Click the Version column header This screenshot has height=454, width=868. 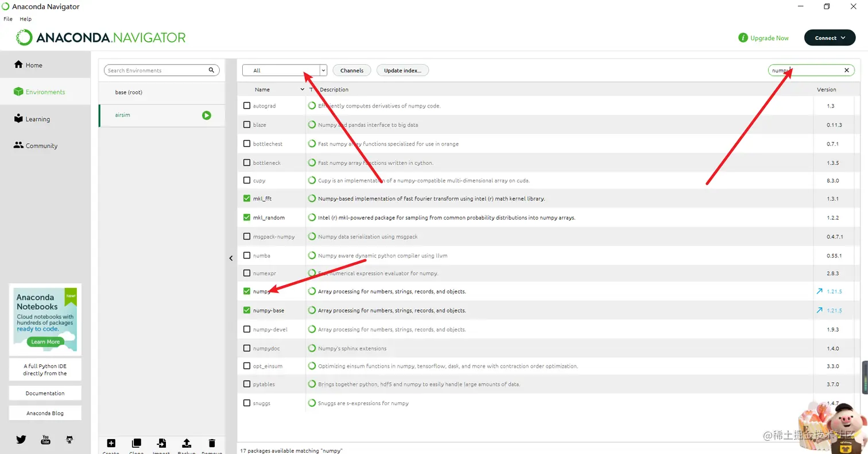click(827, 90)
